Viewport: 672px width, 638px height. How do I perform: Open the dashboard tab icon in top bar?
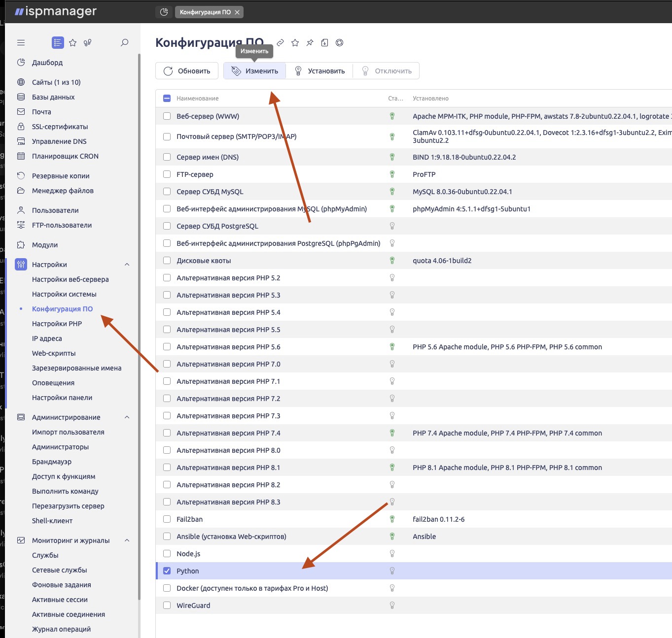point(164,12)
